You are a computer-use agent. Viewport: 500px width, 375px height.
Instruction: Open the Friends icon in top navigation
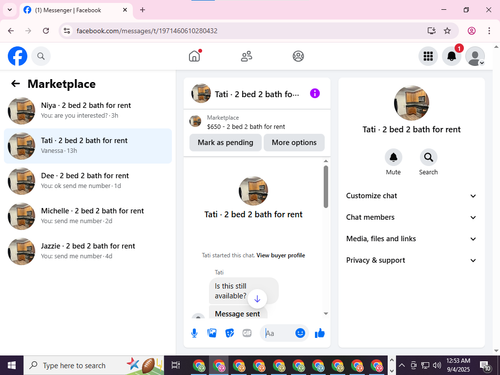pyautogui.click(x=246, y=56)
